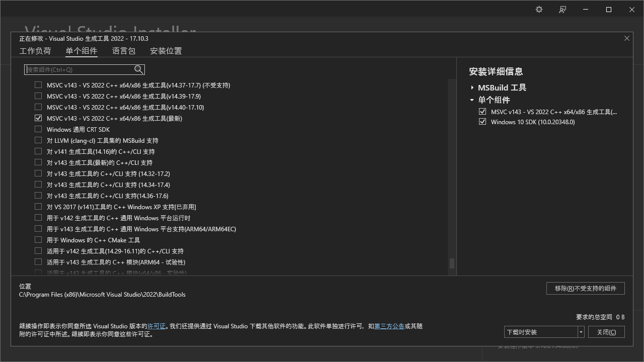
Task: Click 要求的总空间 0 B text
Action: [x=600, y=317]
